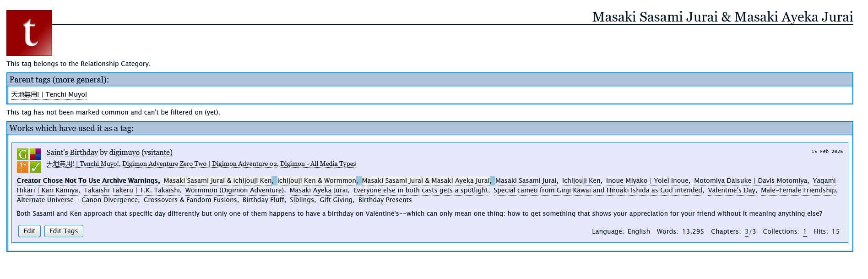This screenshot has height=279, width=868.
Task: Open the work titled Saint's Birthday
Action: click(x=72, y=153)
